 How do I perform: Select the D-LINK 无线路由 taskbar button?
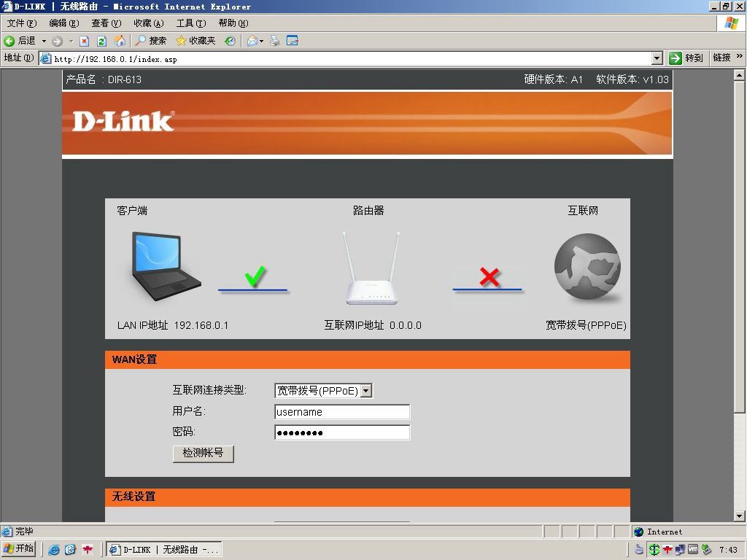[x=164, y=550]
